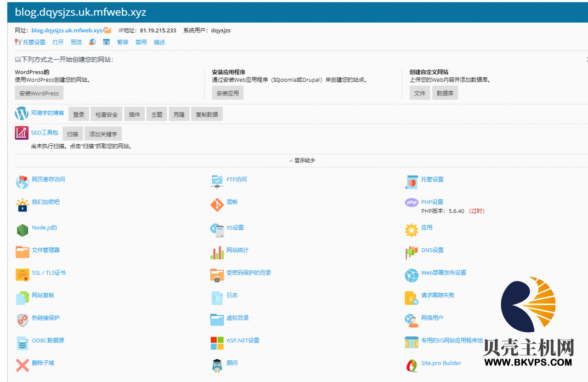Viewport: 588px width, 382px height.
Task: Click the 我们加密吧 Let's Encrypt icon
Action: 23,205
